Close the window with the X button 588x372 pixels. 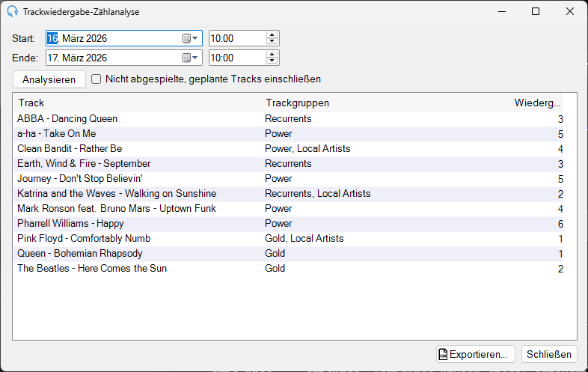pyautogui.click(x=570, y=12)
